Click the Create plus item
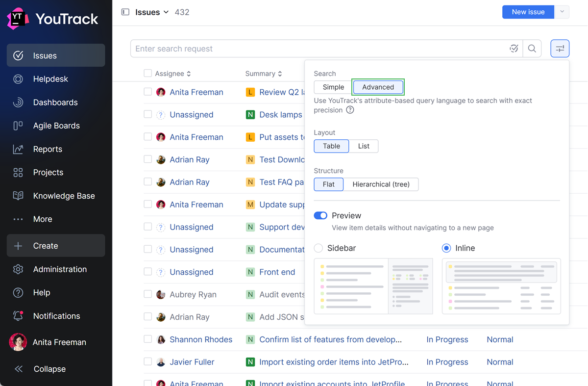 click(x=56, y=246)
